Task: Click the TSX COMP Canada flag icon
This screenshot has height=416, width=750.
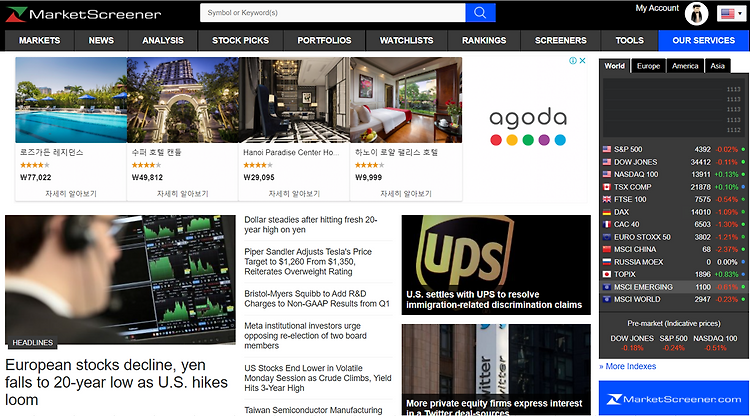Action: coord(607,187)
